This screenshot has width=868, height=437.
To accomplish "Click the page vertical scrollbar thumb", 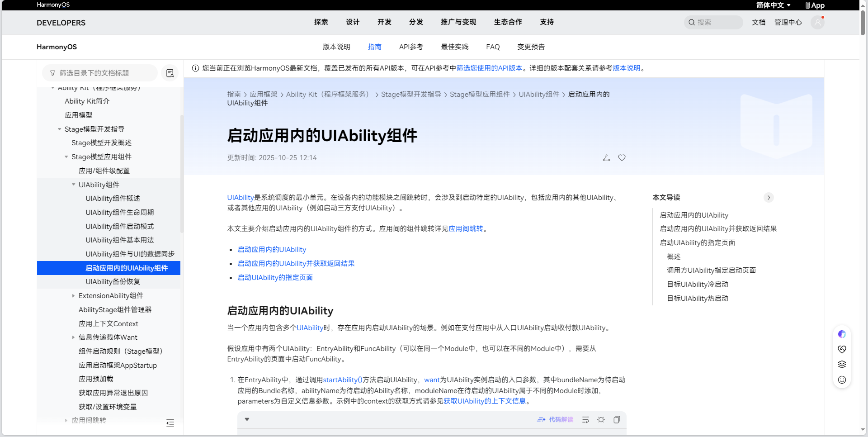I will [x=863, y=23].
